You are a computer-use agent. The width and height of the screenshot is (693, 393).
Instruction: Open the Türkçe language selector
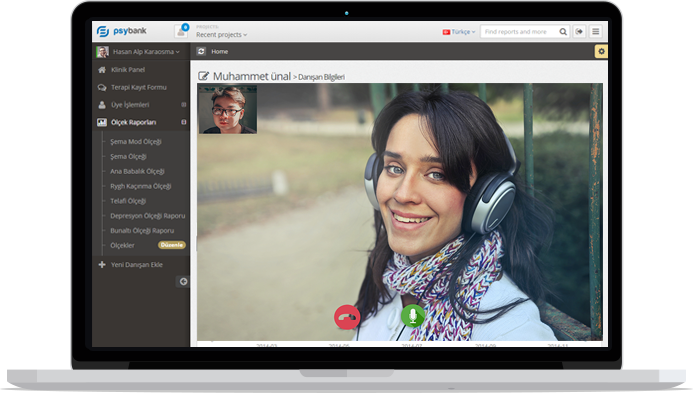point(459,32)
